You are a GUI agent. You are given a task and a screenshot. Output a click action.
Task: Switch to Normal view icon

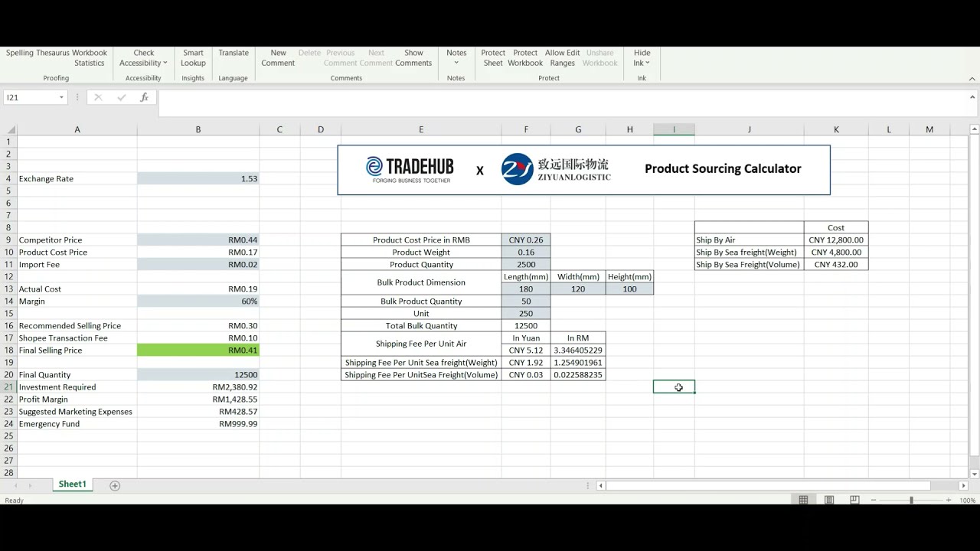pos(803,500)
